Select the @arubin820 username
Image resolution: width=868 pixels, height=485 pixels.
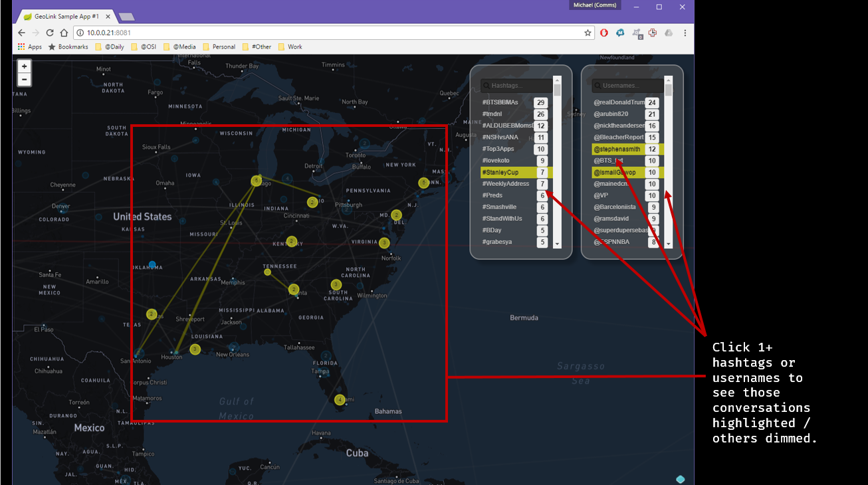[627, 114]
